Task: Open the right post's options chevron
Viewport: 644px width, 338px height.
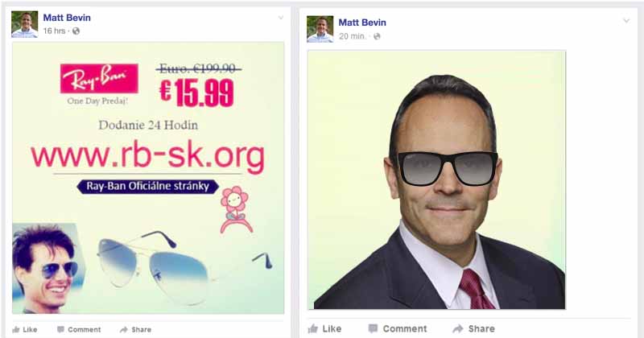Action: point(626,21)
